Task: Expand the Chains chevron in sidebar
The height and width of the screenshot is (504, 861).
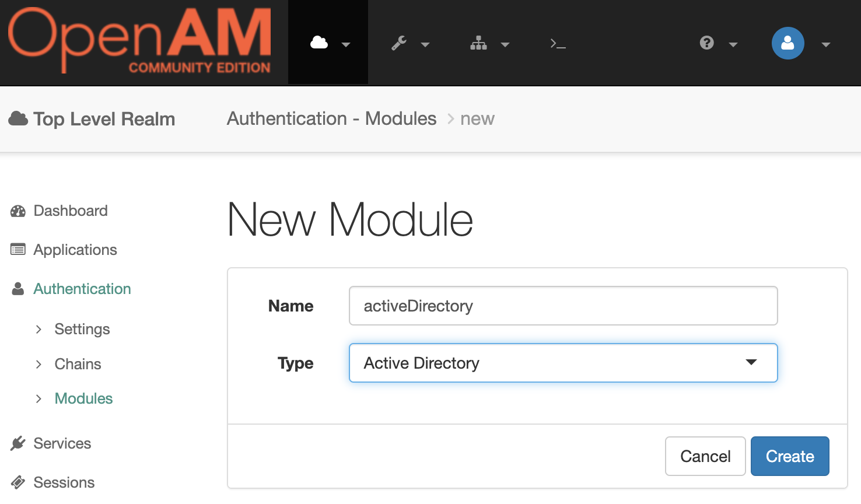Action: click(x=38, y=365)
